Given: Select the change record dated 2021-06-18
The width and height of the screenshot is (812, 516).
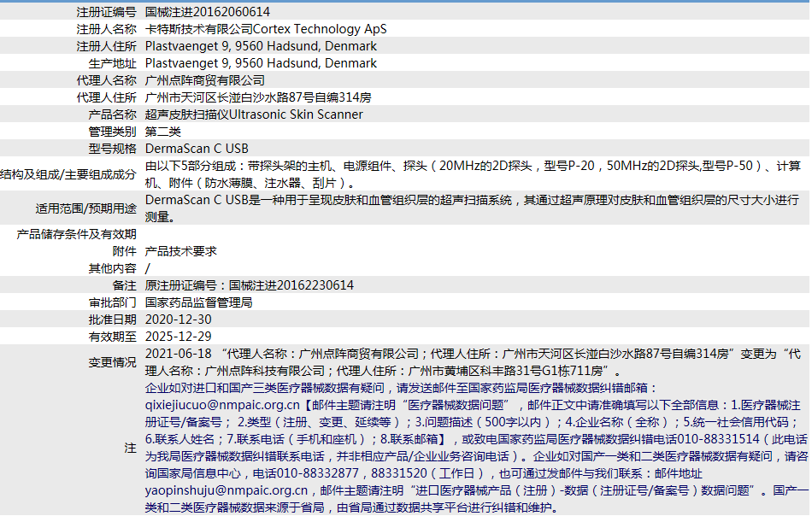Looking at the screenshot, I should 474,362.
